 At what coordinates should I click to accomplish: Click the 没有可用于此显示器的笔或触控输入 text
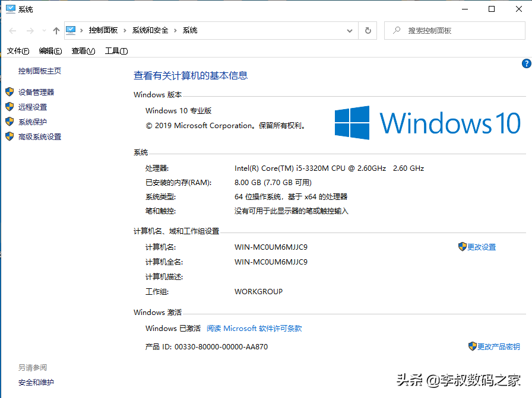(x=292, y=211)
